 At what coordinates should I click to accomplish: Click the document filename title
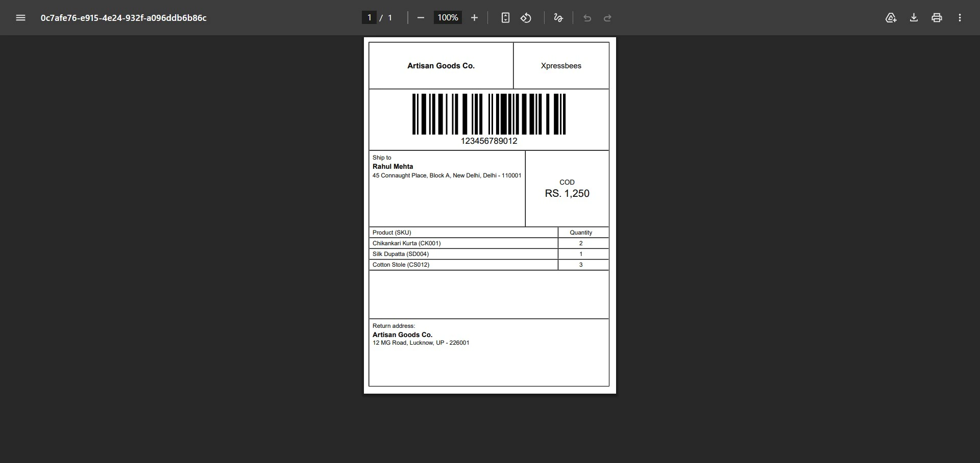pos(124,18)
